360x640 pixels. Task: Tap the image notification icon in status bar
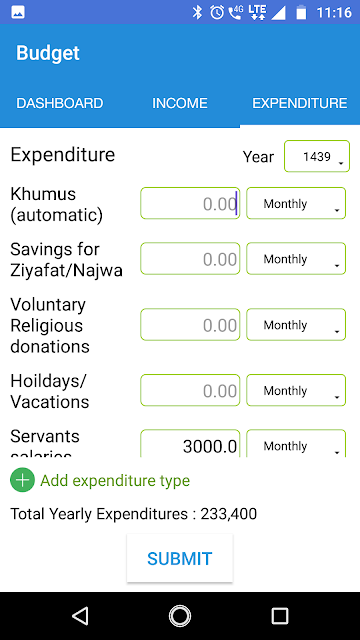point(18,12)
